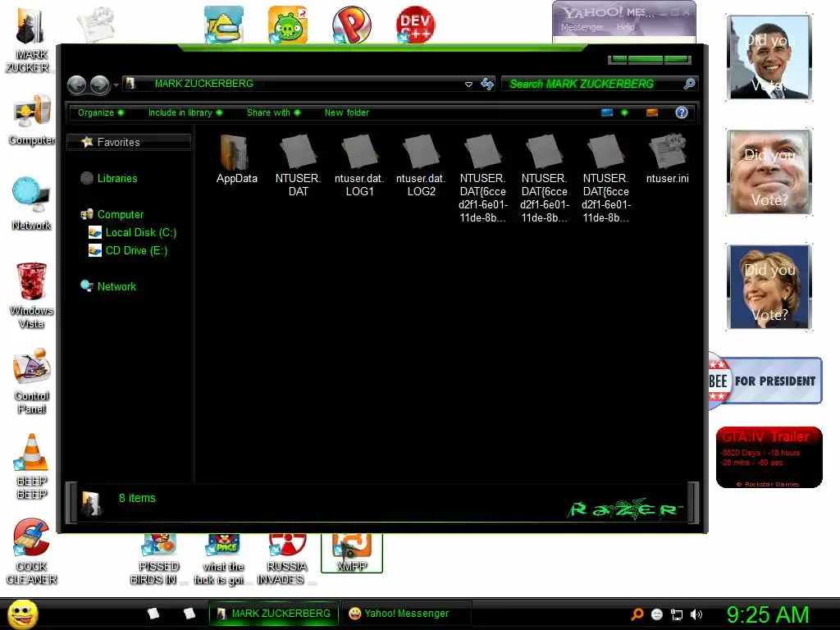The height and width of the screenshot is (630, 840).
Task: Open the RUSSIA INVADES desktop shortcut
Action: [x=286, y=559]
